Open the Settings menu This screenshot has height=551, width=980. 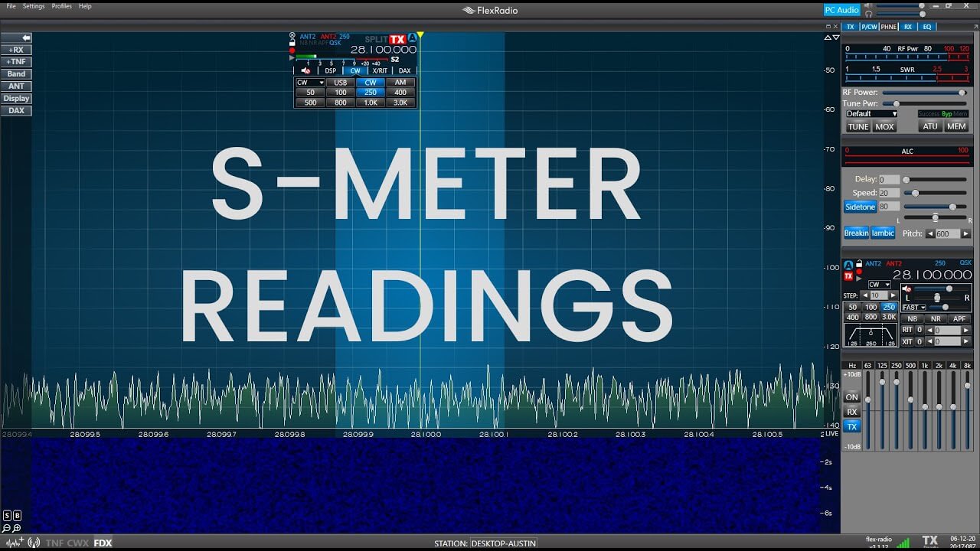[x=33, y=5]
